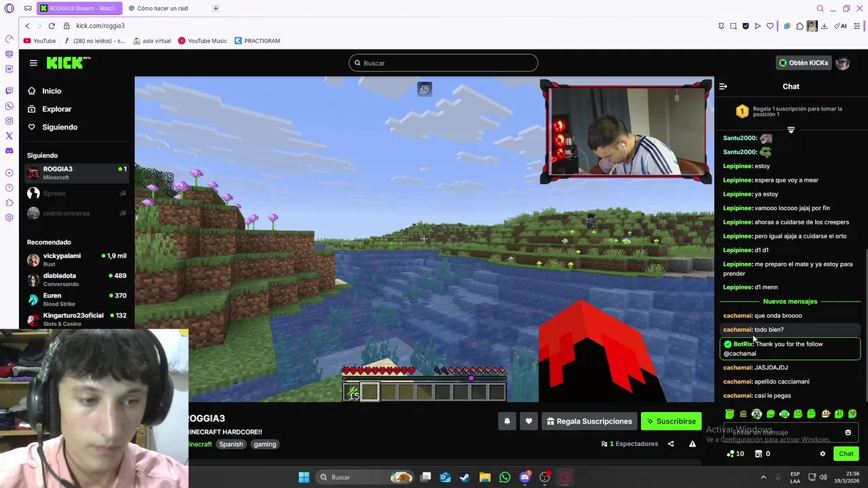Open the emoji picker in message box
Image resolution: width=868 pixels, height=488 pixels.
click(848, 432)
